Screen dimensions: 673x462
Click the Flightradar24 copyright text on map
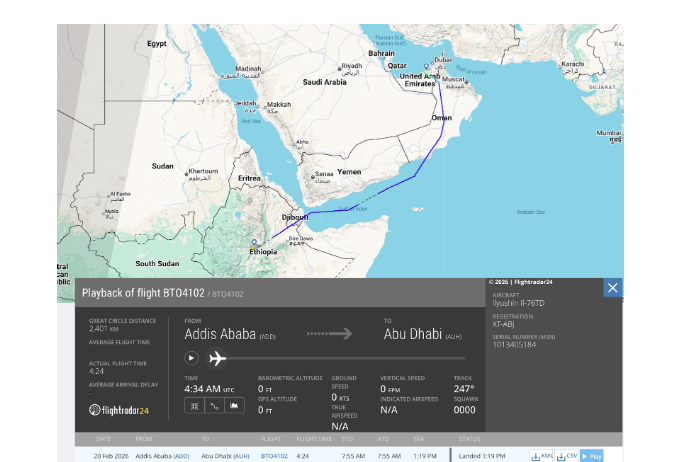520,282
